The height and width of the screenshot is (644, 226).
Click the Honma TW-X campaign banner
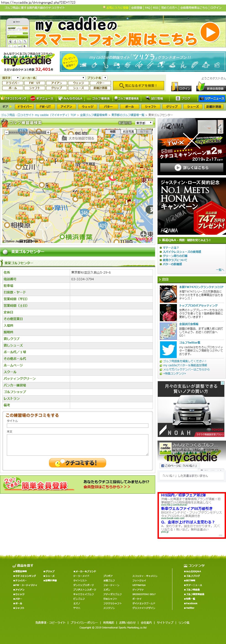tap(192, 146)
